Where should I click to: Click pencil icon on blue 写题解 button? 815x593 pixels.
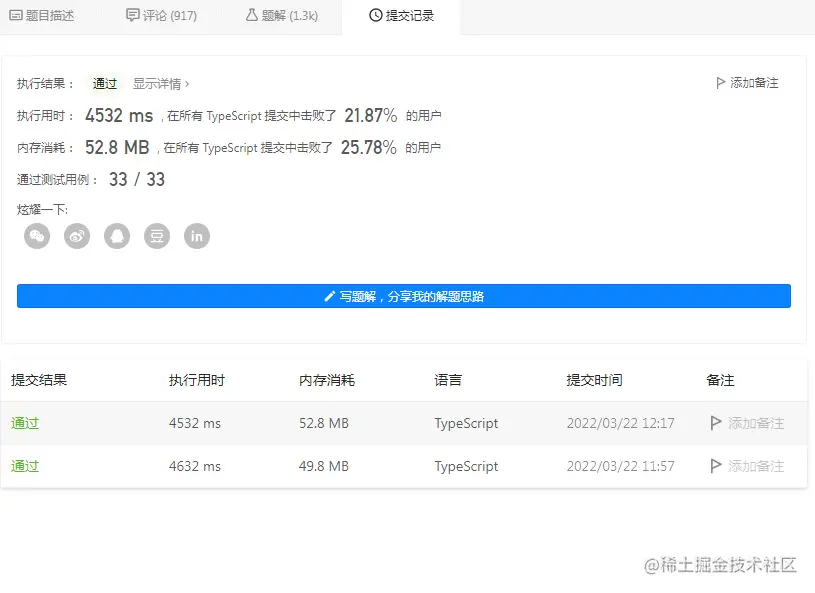pyautogui.click(x=329, y=296)
